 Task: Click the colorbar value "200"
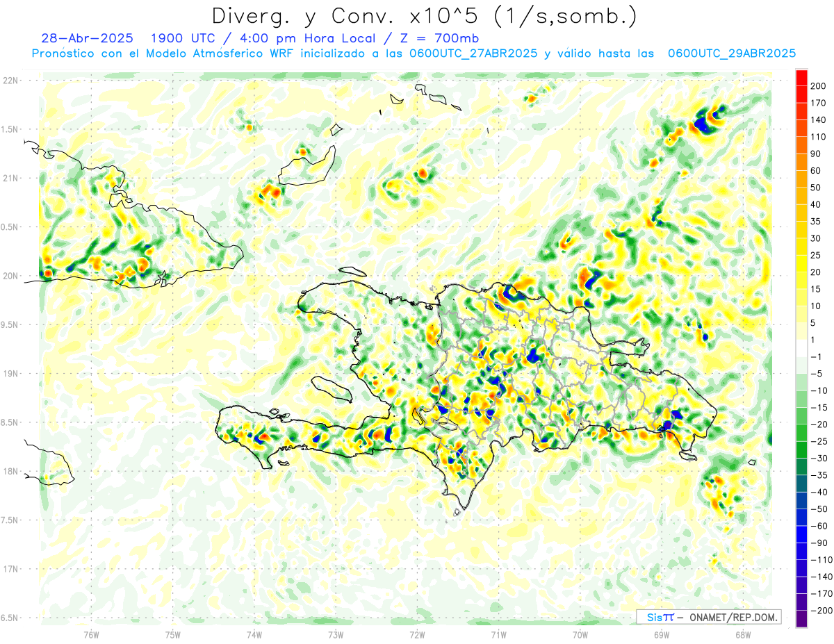coord(819,86)
